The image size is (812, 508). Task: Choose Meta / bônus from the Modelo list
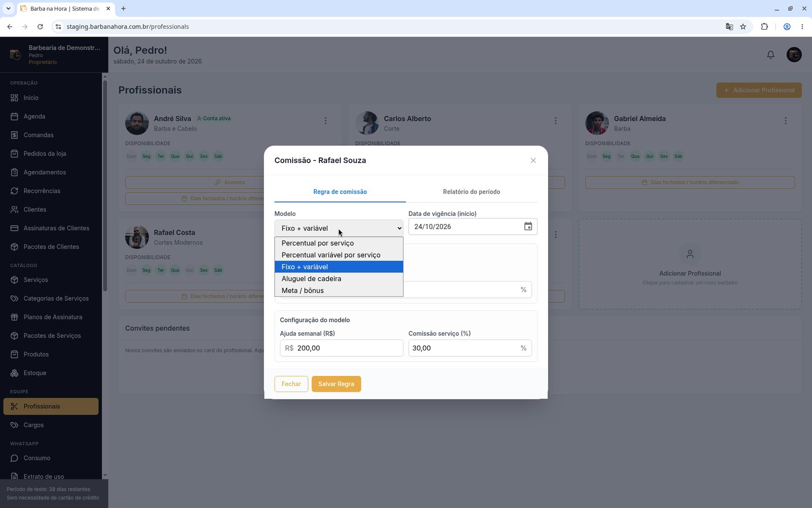pos(339,291)
